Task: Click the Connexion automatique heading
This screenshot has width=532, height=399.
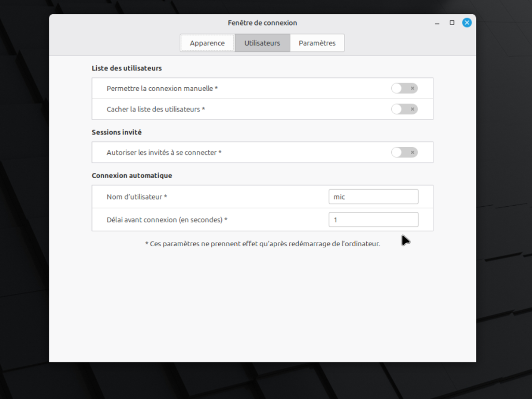Action: pos(132,176)
